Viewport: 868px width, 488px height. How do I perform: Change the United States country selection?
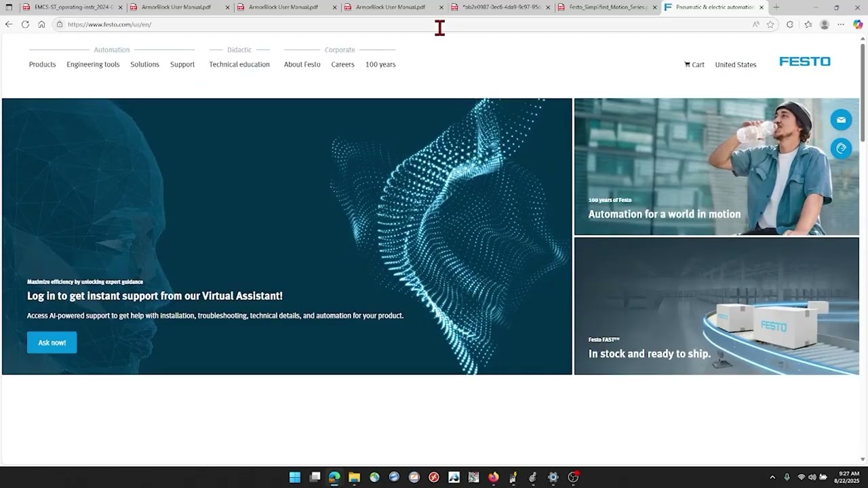coord(736,65)
